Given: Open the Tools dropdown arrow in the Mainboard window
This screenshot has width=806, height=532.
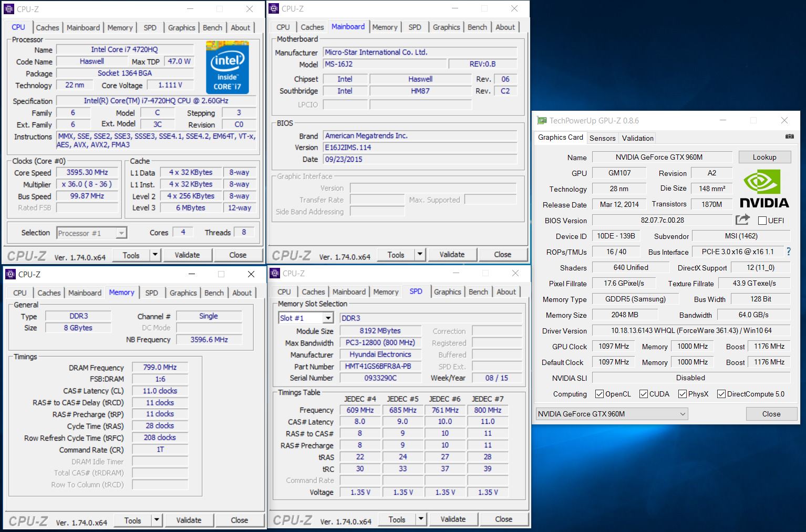Looking at the screenshot, I should tap(419, 255).
